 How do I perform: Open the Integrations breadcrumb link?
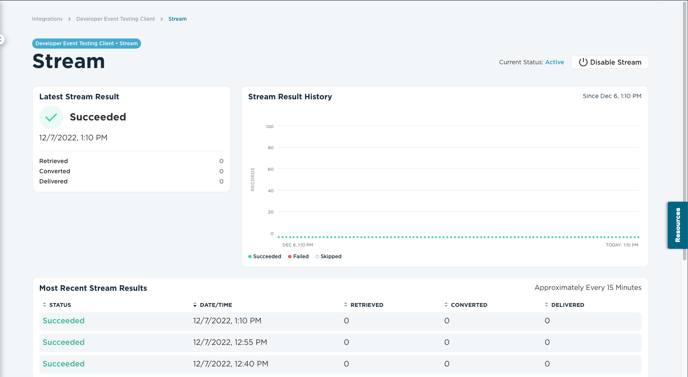coord(47,19)
